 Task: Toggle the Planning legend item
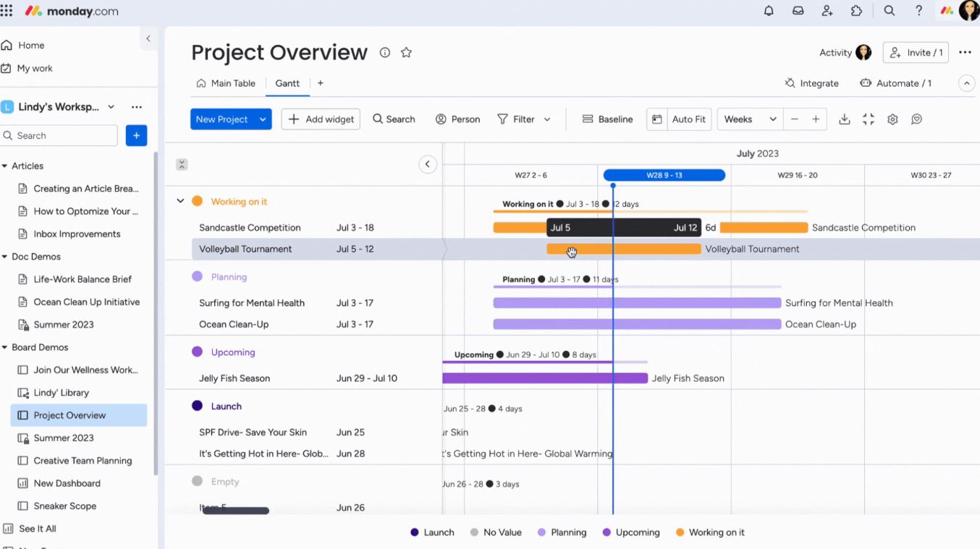coord(561,532)
